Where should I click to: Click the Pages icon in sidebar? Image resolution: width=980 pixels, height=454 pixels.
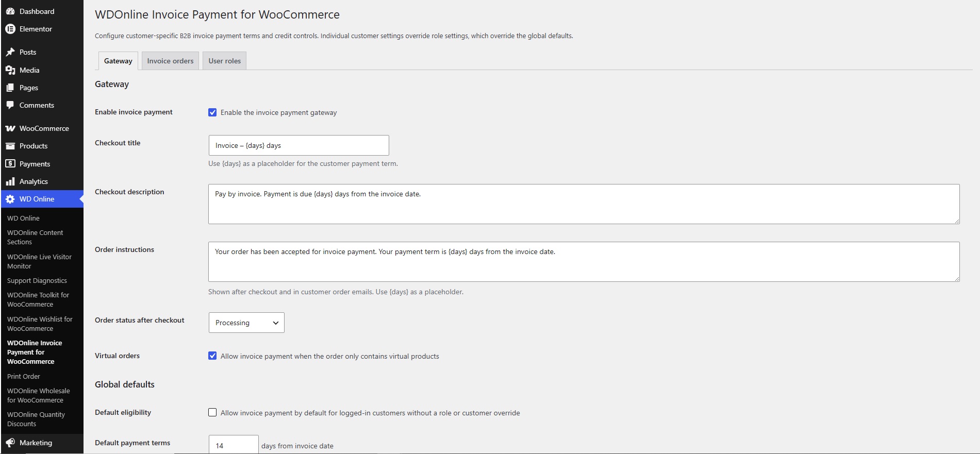coord(10,88)
